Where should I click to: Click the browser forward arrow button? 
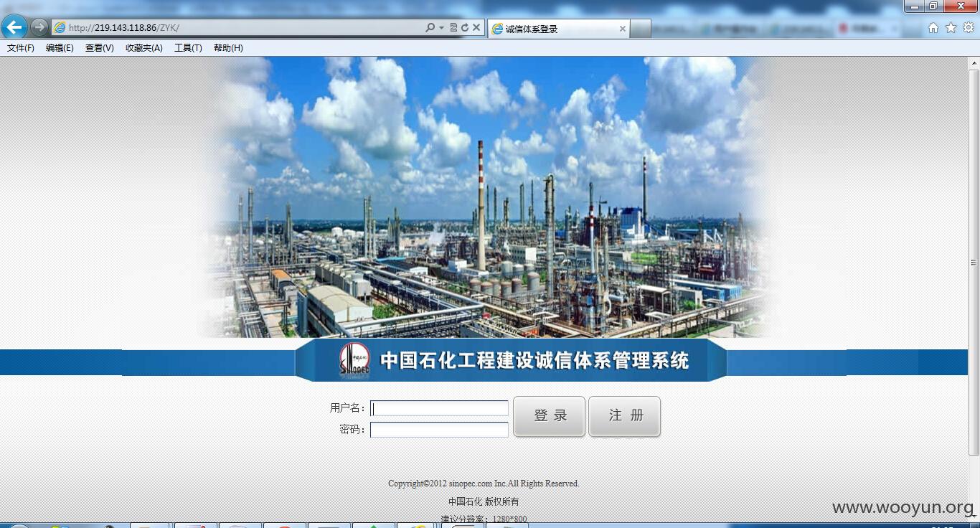[x=39, y=27]
